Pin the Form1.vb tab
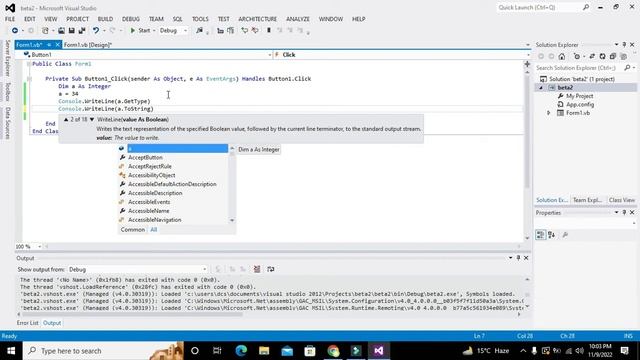Image resolution: width=640 pixels, height=360 pixels. [49, 45]
